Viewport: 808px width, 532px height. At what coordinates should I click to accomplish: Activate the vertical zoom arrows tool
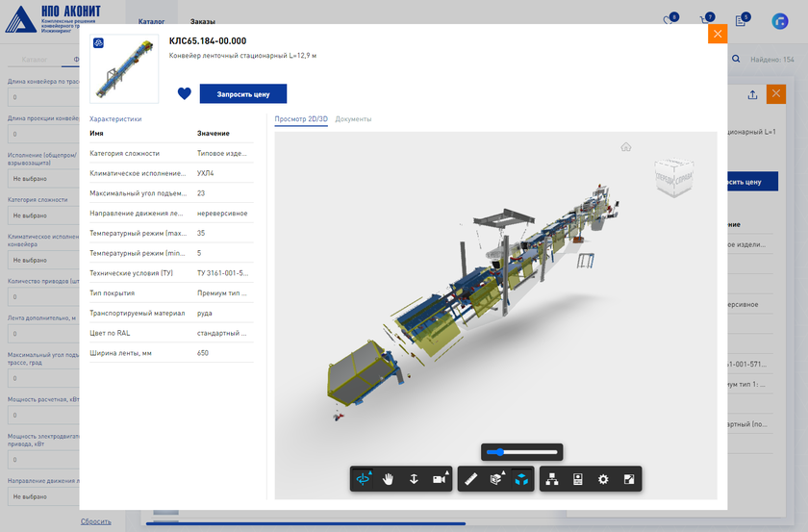pos(414,479)
